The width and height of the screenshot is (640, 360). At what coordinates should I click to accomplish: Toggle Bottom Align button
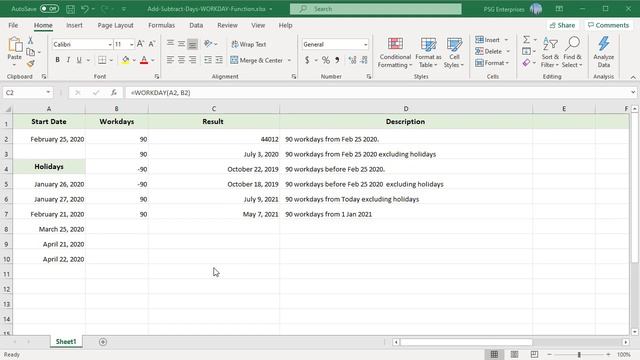[192, 44]
